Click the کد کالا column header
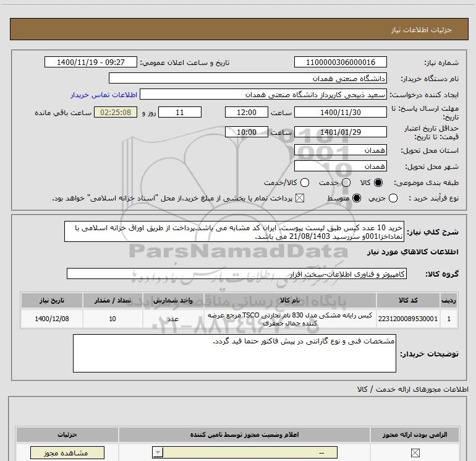Image resolution: width=476 pixels, height=461 pixels. pyautogui.click(x=408, y=300)
